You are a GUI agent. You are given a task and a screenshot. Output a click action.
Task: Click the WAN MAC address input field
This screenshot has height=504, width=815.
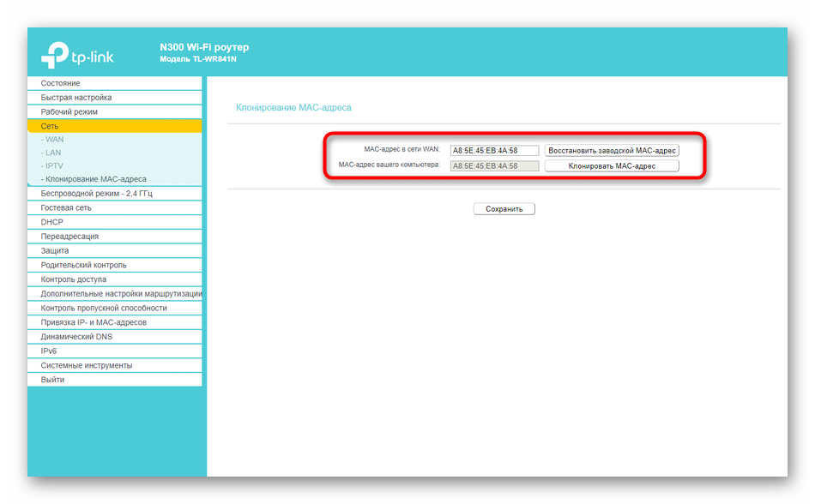494,151
